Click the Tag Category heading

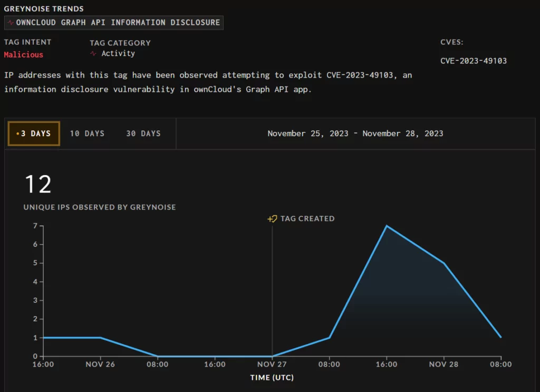[120, 43]
